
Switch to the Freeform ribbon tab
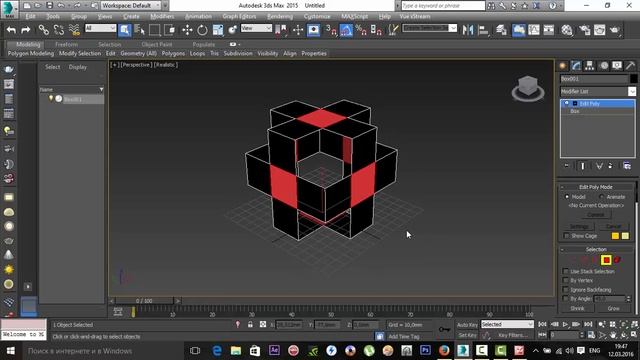pos(66,44)
